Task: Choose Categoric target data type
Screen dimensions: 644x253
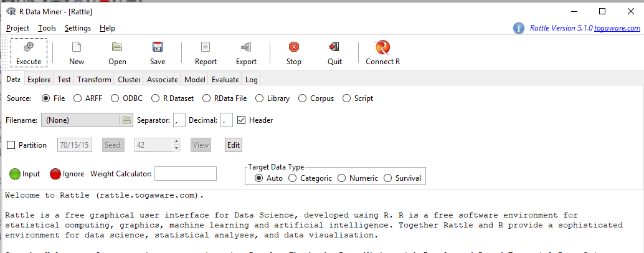Action: click(293, 178)
